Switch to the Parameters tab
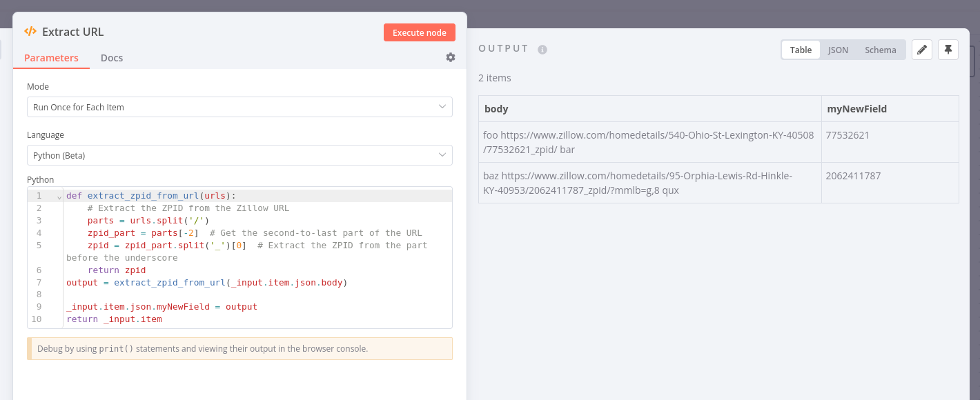Viewport: 980px width, 400px height. (x=51, y=58)
